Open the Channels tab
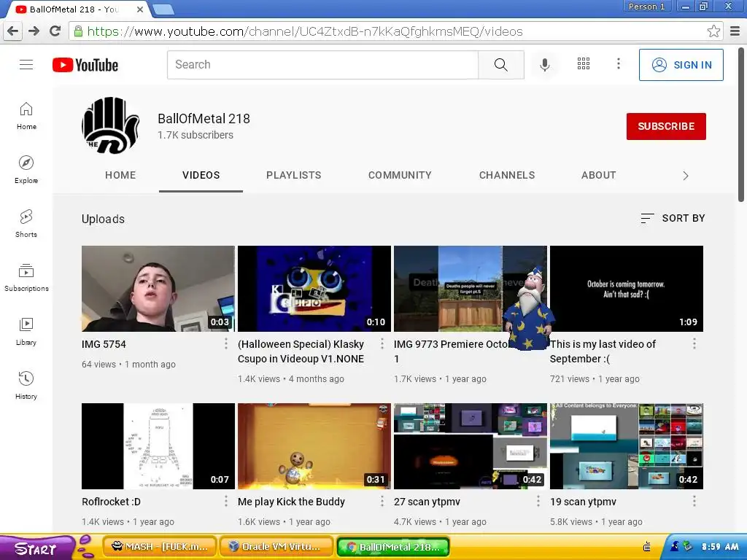Image resolution: width=747 pixels, height=560 pixels. (507, 175)
